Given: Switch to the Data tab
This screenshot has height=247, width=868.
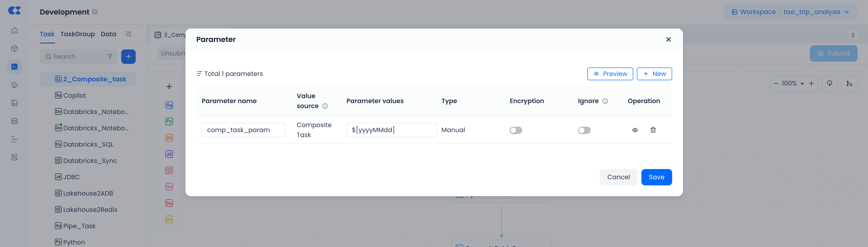Looking at the screenshot, I should (x=108, y=34).
